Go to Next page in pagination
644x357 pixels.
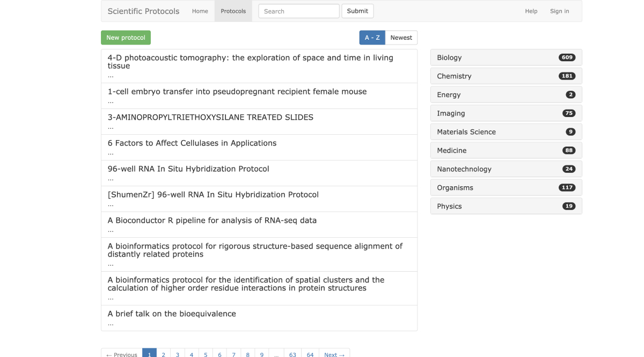[x=334, y=354]
